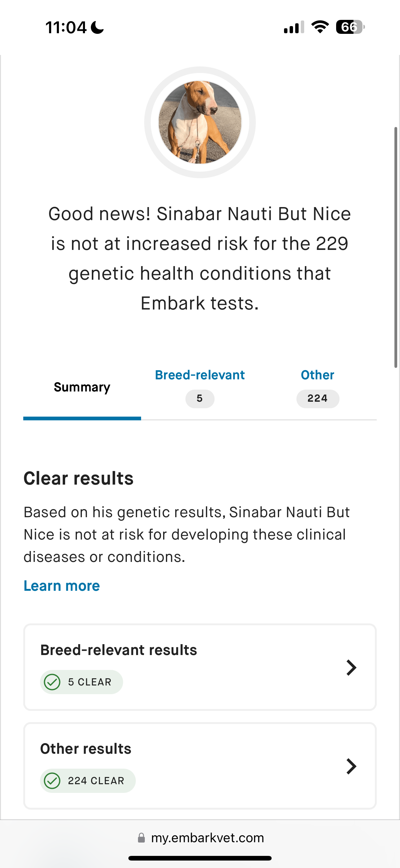This screenshot has width=400, height=868.
Task: Tap the green checkmark beside 5 CLEAR
Action: point(52,682)
